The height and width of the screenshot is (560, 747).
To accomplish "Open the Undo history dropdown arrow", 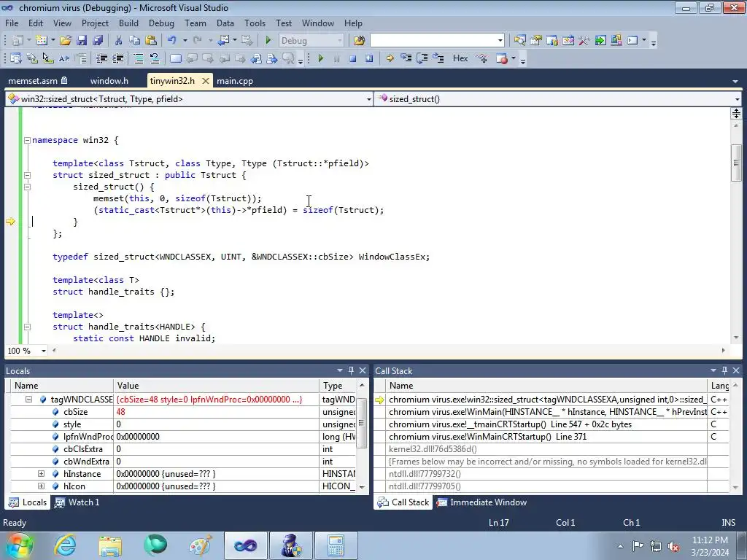I will point(185,41).
